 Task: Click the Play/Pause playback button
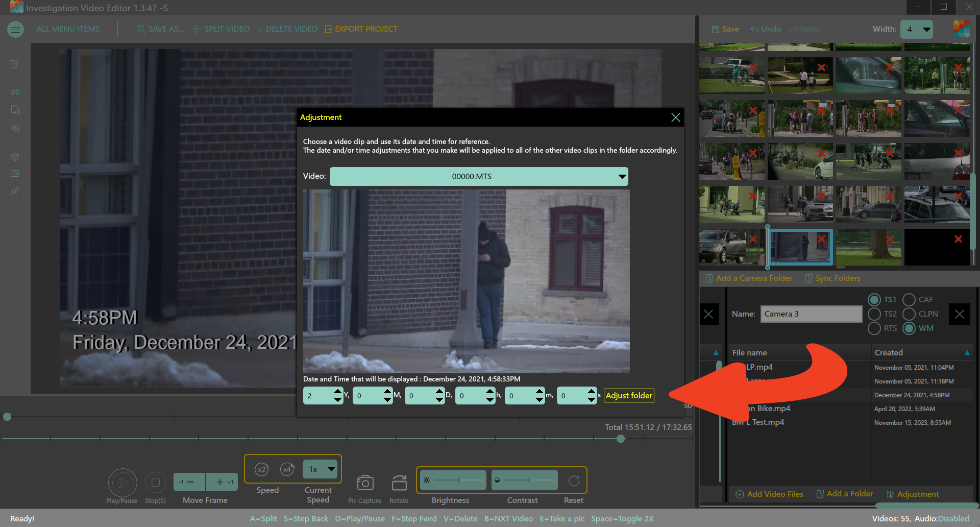click(122, 483)
